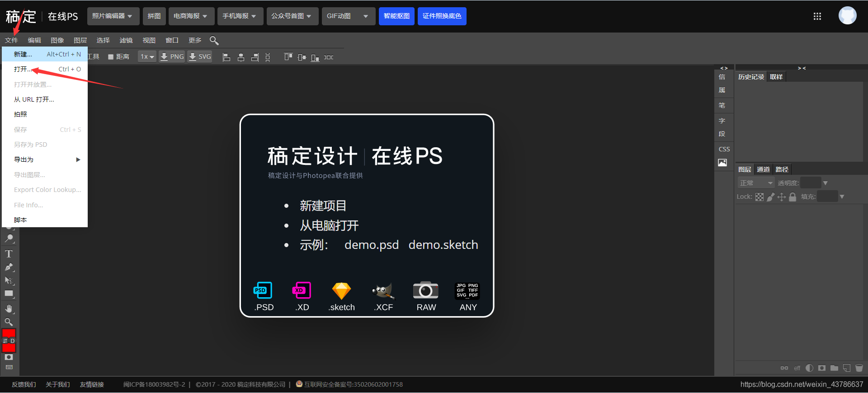Switch to the 取样 tab
The height and width of the screenshot is (393, 868).
(776, 77)
